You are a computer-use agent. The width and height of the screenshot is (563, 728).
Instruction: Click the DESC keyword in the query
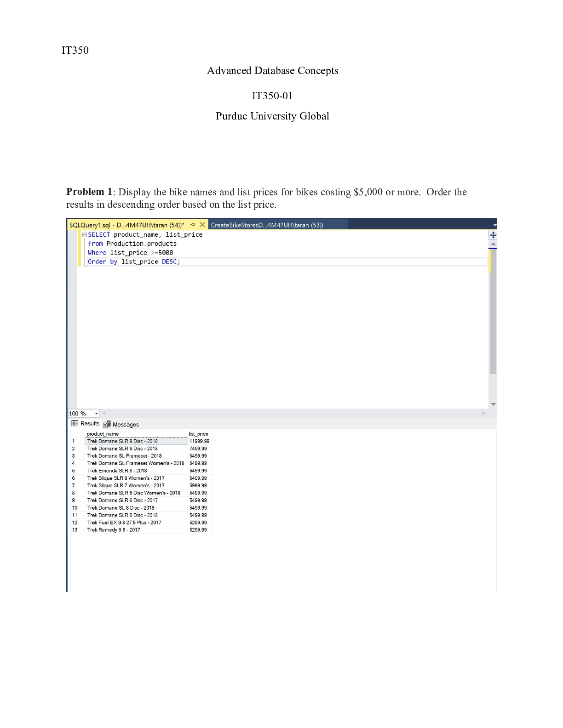pyautogui.click(x=169, y=262)
